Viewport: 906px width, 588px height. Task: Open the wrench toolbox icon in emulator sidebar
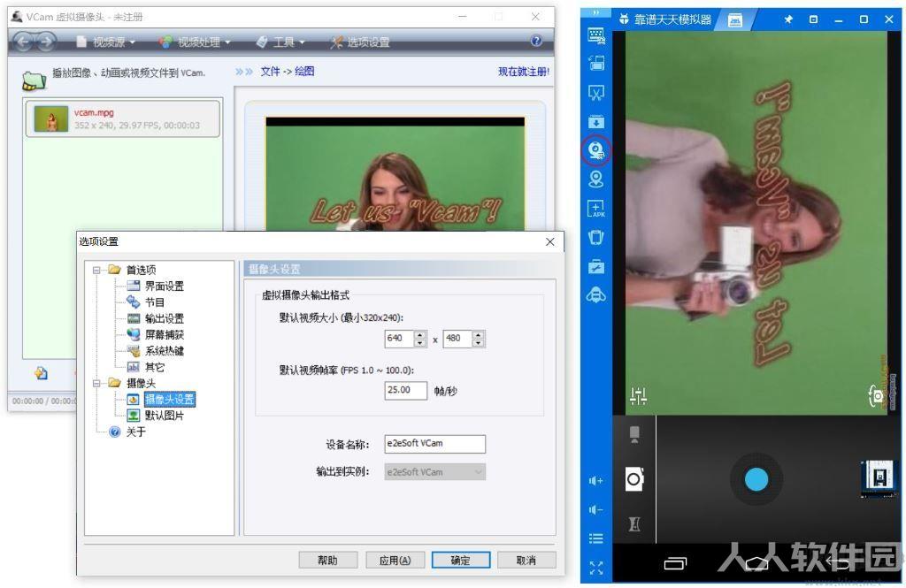pos(595,266)
